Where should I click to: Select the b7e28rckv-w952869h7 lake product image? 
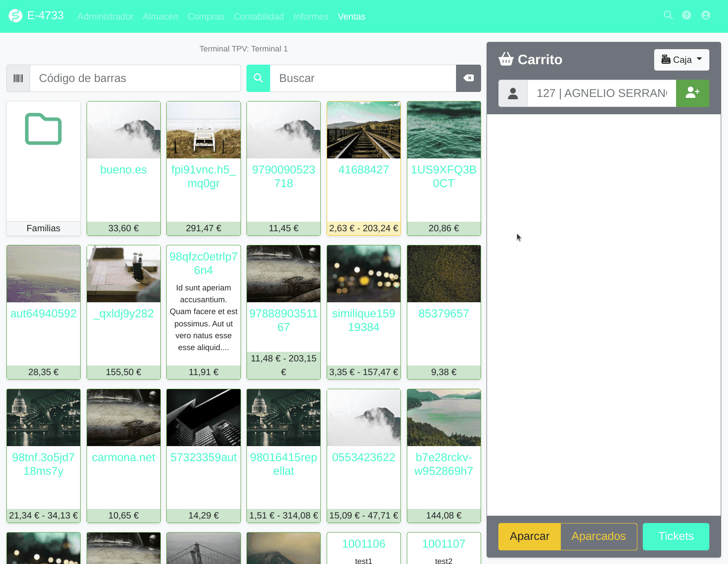point(444,417)
